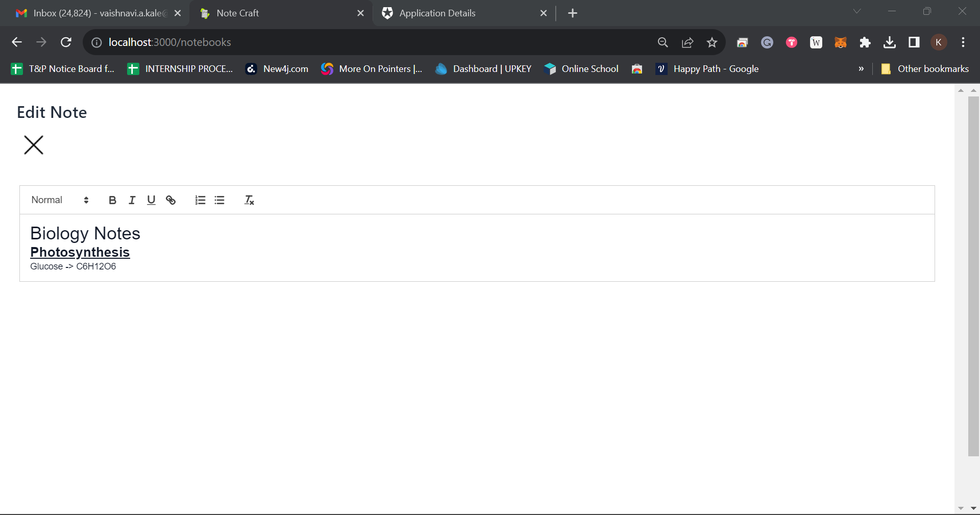Click the scrollbar up arrow
This screenshot has width=980, height=515.
[973, 90]
